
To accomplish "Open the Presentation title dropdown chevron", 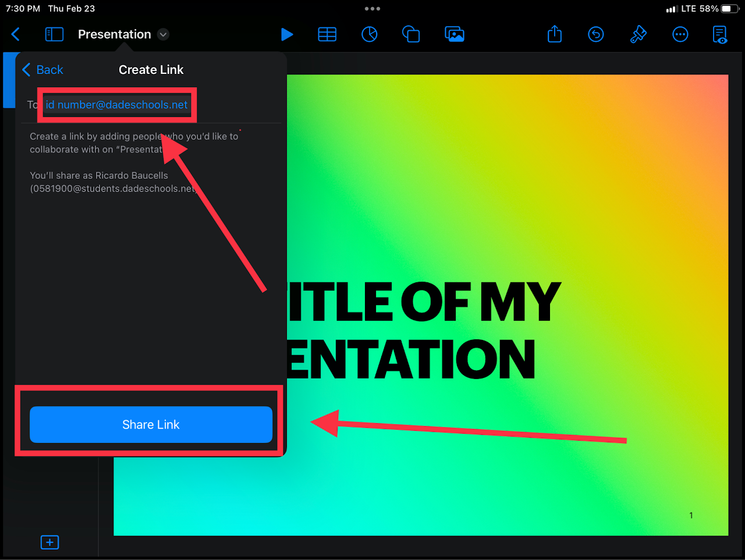I will click(164, 34).
